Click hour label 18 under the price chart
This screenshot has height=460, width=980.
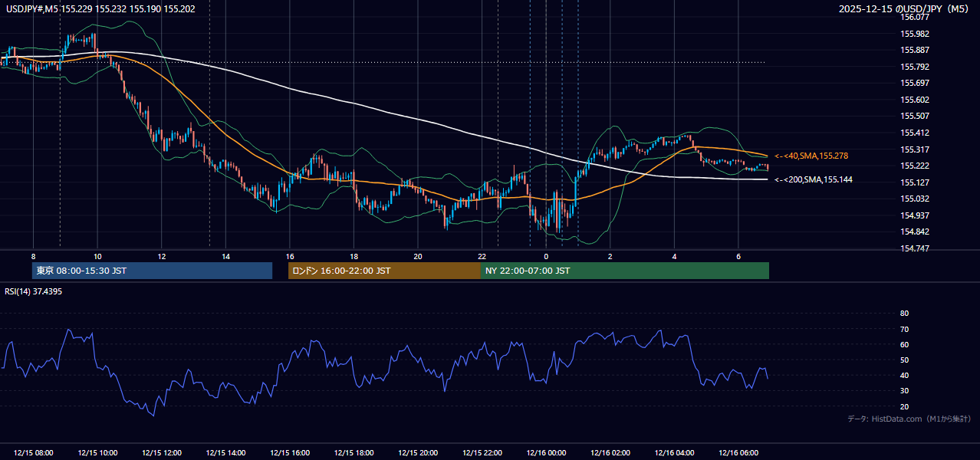pos(354,256)
